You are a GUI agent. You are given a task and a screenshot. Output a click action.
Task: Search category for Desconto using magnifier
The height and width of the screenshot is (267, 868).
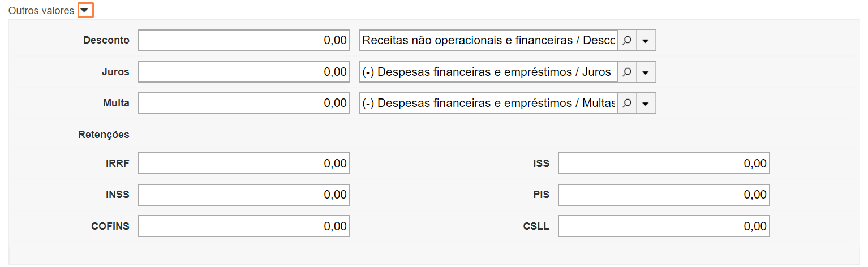627,41
